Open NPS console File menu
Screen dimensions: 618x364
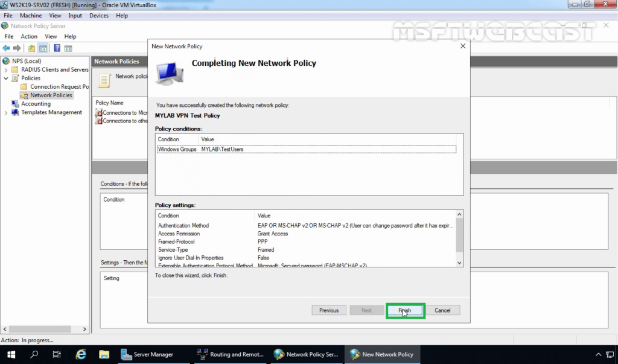pos(8,36)
